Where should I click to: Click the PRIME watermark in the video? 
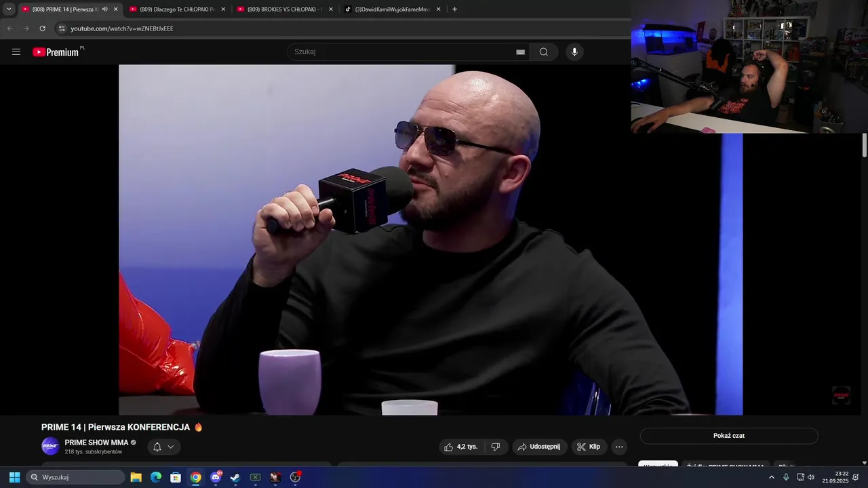pyautogui.click(x=841, y=395)
